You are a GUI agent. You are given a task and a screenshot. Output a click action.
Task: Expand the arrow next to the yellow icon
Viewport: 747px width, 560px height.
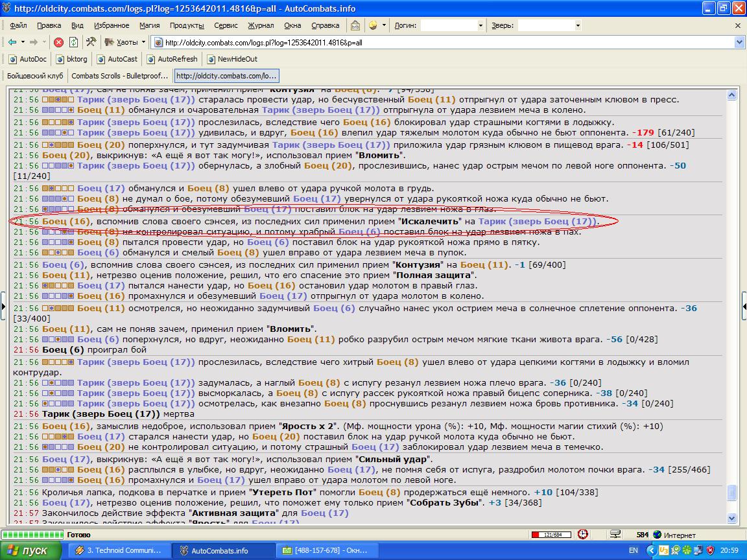pyautogui.click(x=383, y=25)
